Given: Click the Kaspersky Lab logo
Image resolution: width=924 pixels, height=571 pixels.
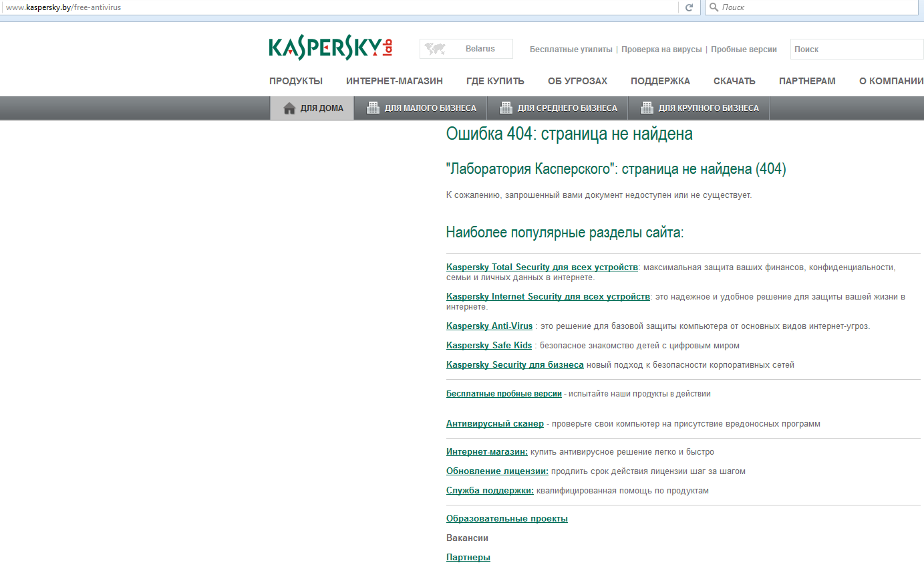Looking at the screenshot, I should [x=331, y=48].
